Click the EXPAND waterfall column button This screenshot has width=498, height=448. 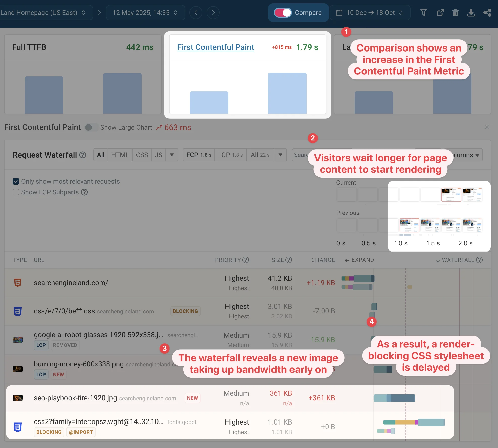click(359, 260)
